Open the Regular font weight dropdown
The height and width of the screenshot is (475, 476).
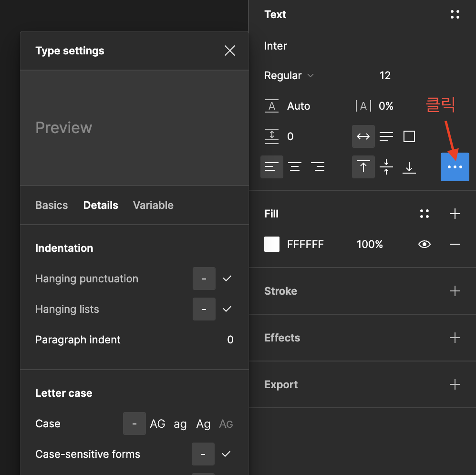click(x=289, y=75)
